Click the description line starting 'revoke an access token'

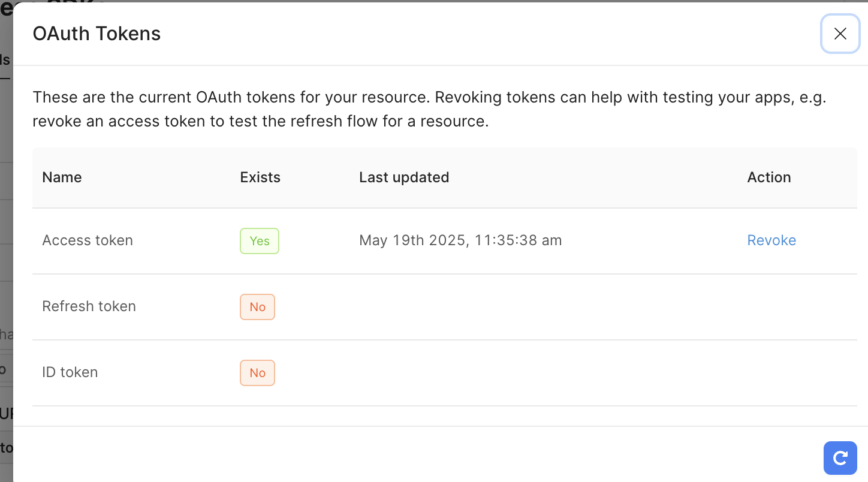(x=260, y=121)
